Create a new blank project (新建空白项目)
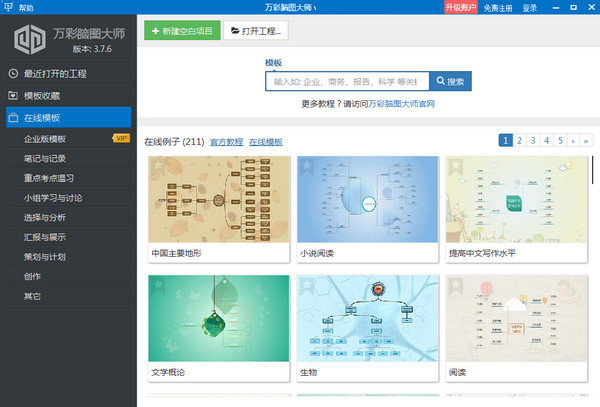 click(x=182, y=31)
